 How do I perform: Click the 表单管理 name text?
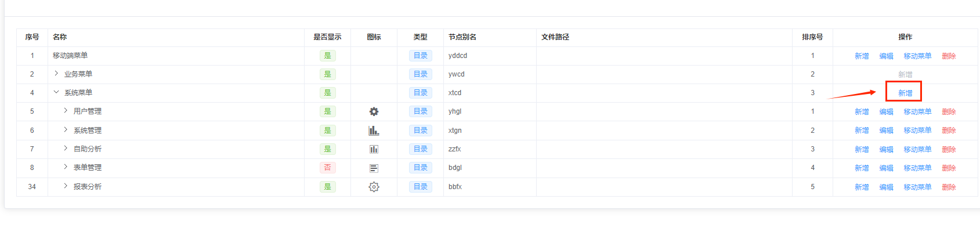pyautogui.click(x=88, y=168)
